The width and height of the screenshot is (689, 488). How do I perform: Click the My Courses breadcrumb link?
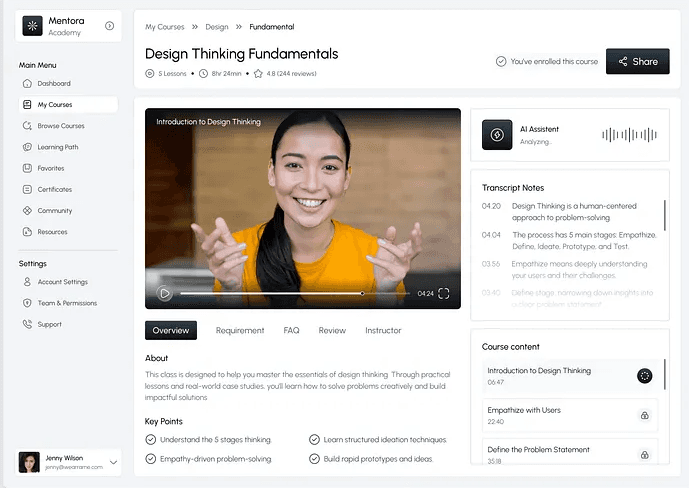[x=165, y=27]
